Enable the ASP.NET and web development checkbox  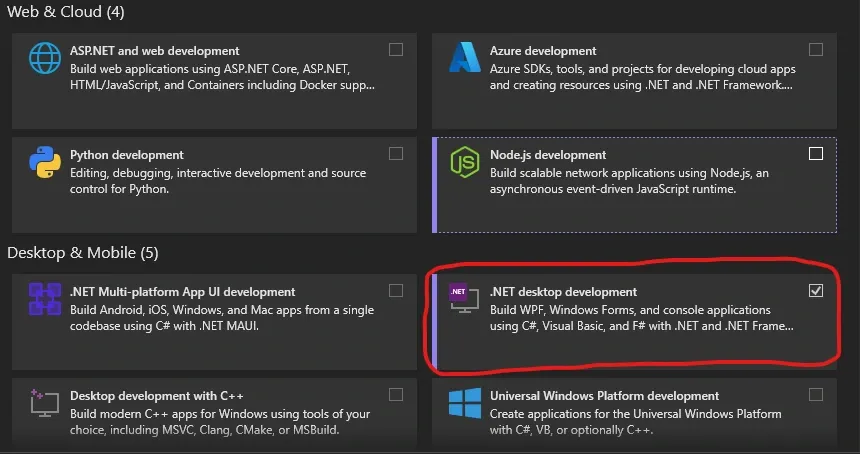396,50
